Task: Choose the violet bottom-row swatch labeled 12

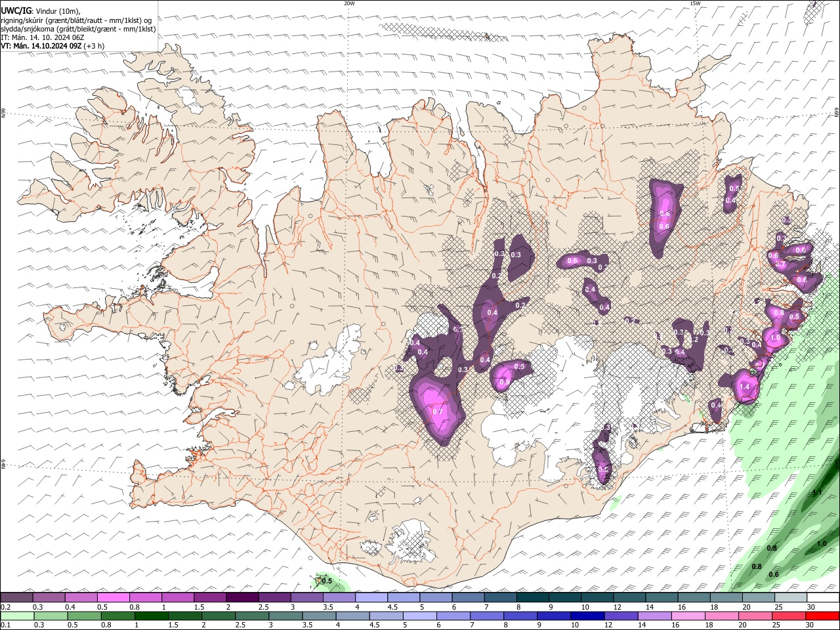Action: coord(621,616)
